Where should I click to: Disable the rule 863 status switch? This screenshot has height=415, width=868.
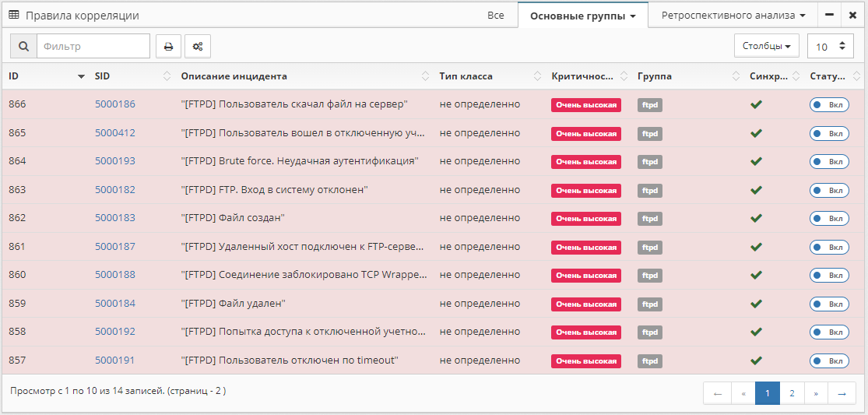[829, 190]
